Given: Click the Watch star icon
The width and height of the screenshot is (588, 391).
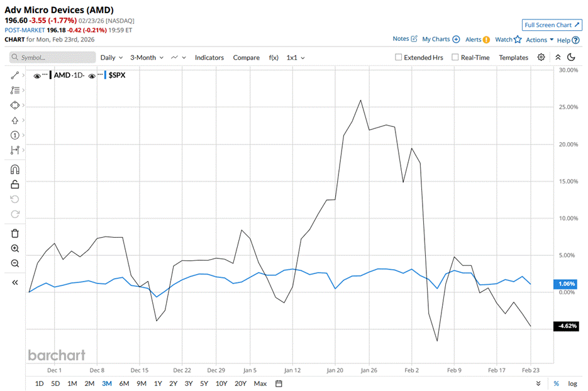Looking at the screenshot, I should [x=518, y=40].
